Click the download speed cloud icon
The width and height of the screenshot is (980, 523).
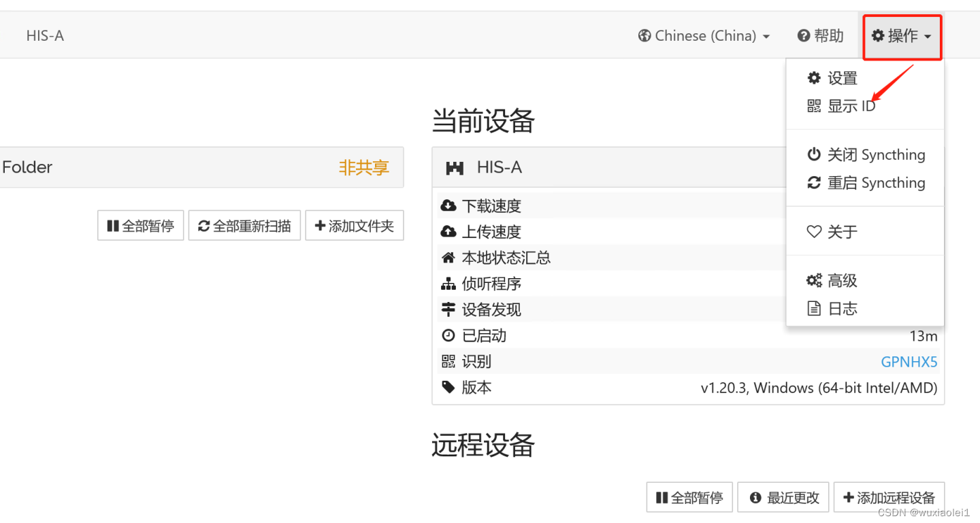pyautogui.click(x=448, y=205)
